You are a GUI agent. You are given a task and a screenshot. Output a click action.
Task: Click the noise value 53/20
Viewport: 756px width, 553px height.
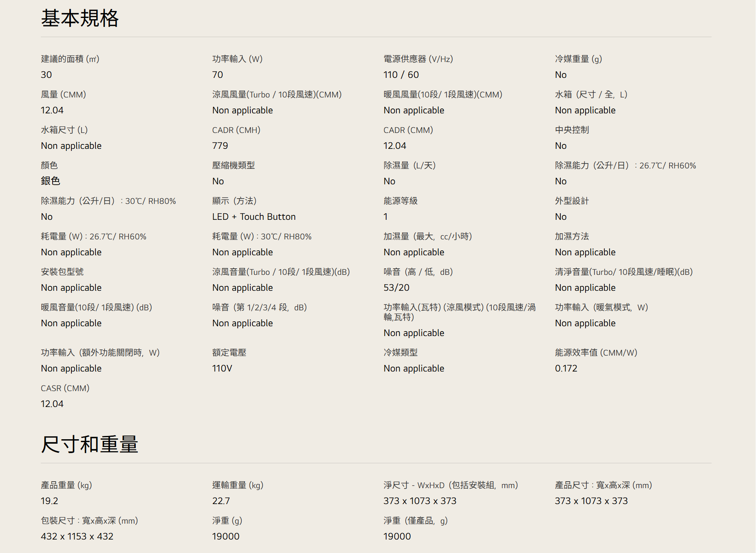point(396,288)
